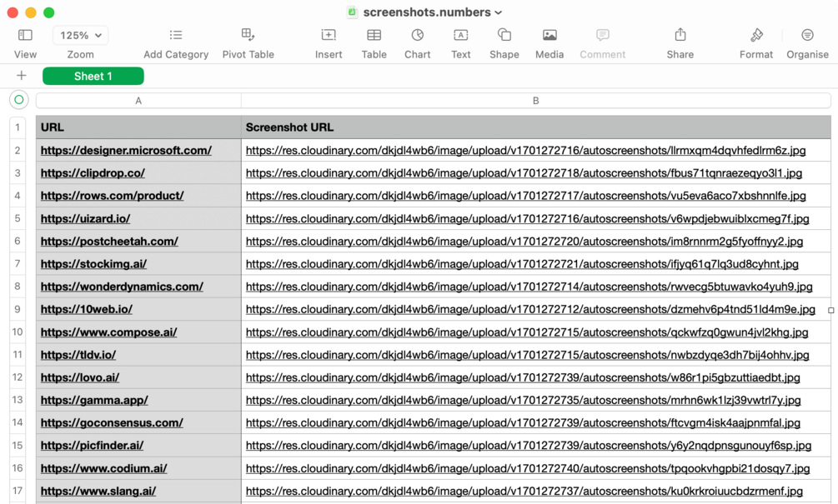Open the https://clipdrop.co/ link
Screen dimensions: 838x504
[x=93, y=173]
